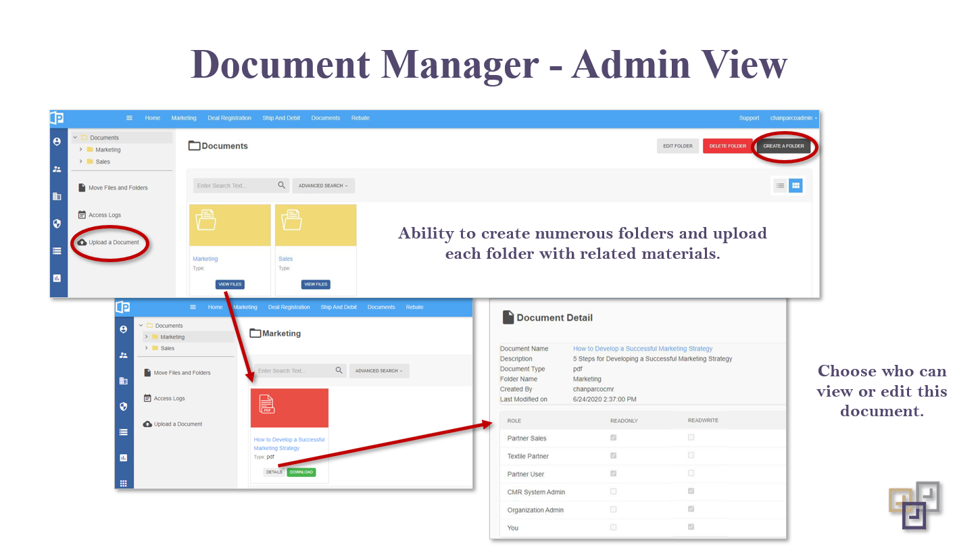
Task: Open the How to Develop Marketing Strategy link
Action: 289,444
